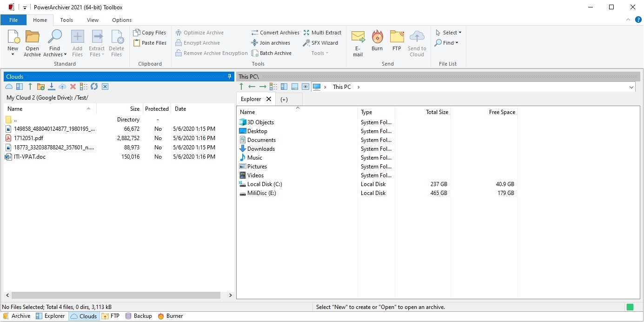The image size is (644, 322).
Task: Select MiliDisc (E:) in the Explorer list
Action: [x=377, y=193]
